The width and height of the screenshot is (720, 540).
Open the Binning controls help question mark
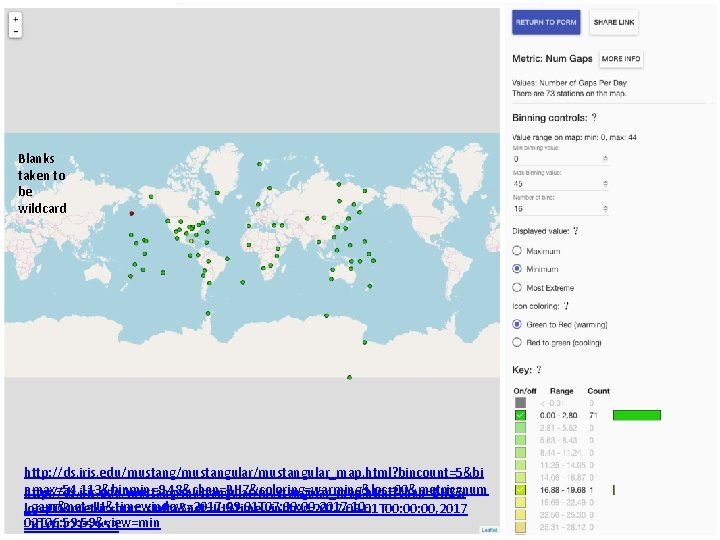coord(594,118)
